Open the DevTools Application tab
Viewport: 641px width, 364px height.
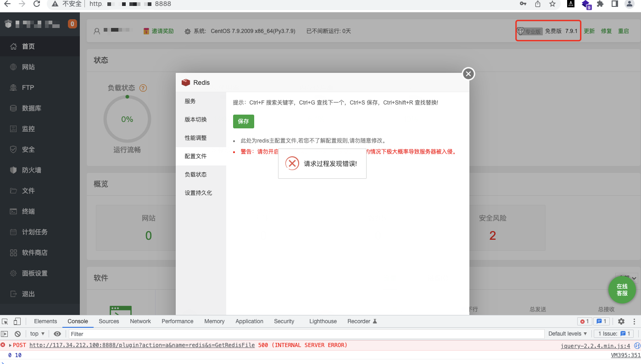pyautogui.click(x=249, y=321)
